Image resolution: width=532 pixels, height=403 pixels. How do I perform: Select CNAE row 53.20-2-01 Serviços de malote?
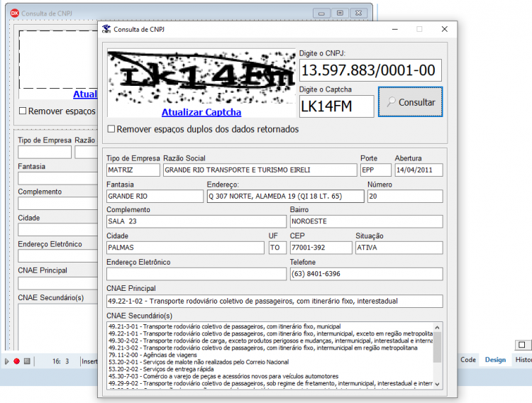click(x=199, y=362)
